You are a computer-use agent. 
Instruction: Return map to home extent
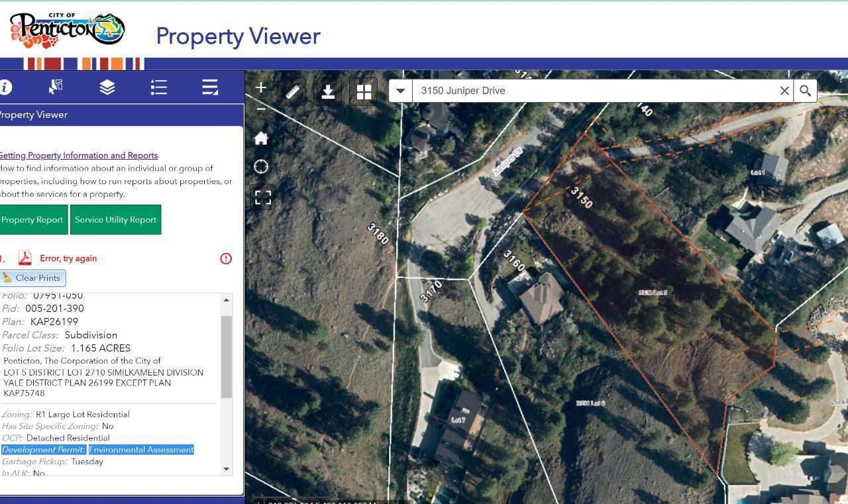coord(261,138)
